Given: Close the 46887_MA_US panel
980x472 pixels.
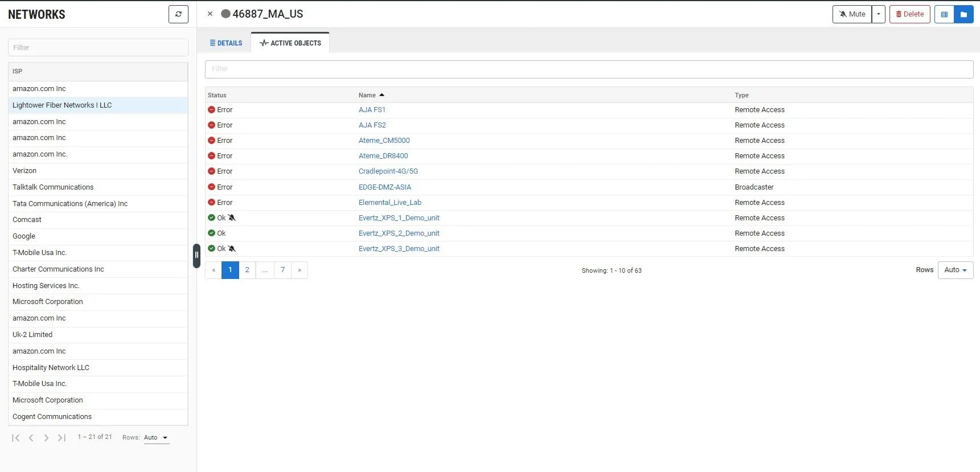Looking at the screenshot, I should coord(210,14).
